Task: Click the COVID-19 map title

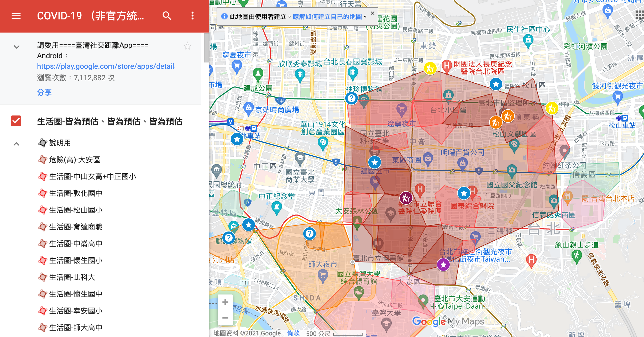Action: pyautogui.click(x=91, y=16)
